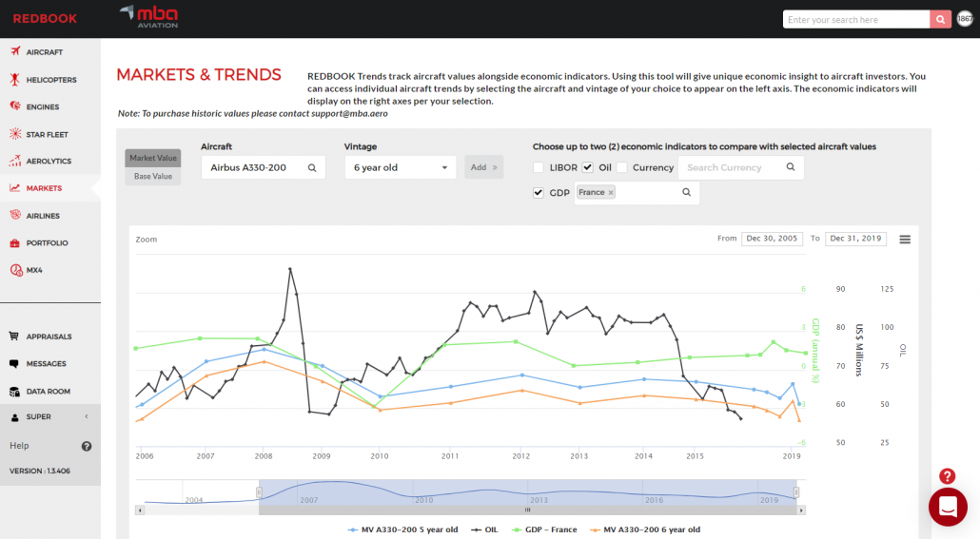Open the Portfolio briefcase icon
This screenshot has width=980, height=539.
pyautogui.click(x=15, y=243)
